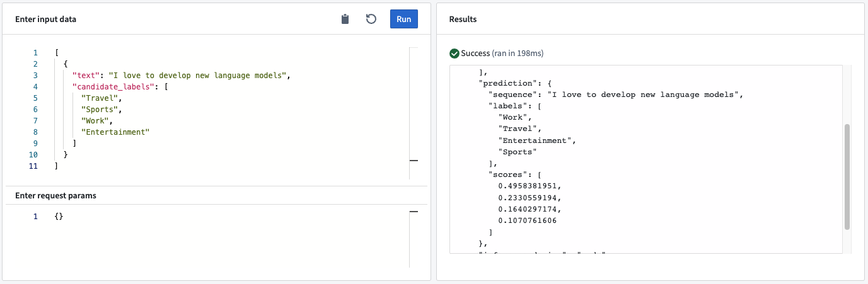
Task: Click score value 0.2330559194
Action: 527,198
